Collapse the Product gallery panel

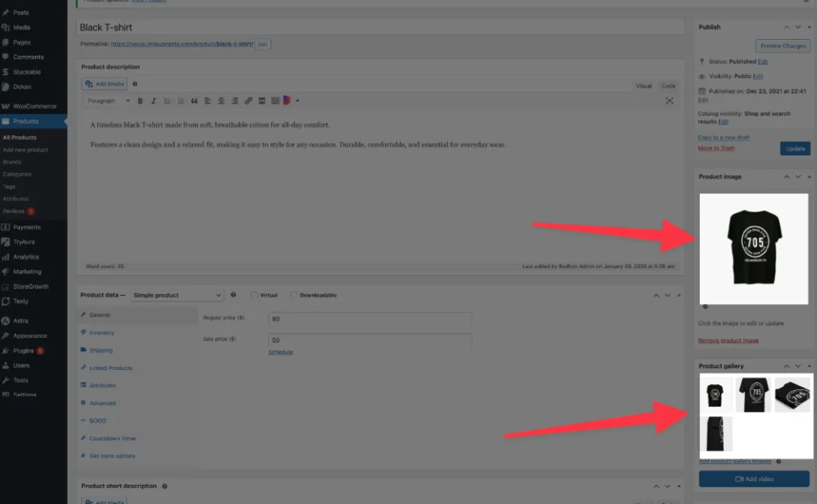[x=809, y=366]
